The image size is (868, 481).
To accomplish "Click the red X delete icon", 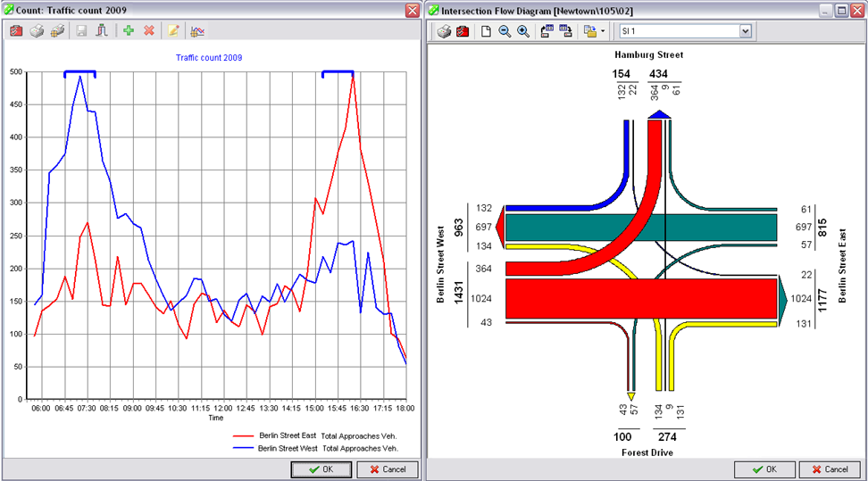I will coord(149,31).
